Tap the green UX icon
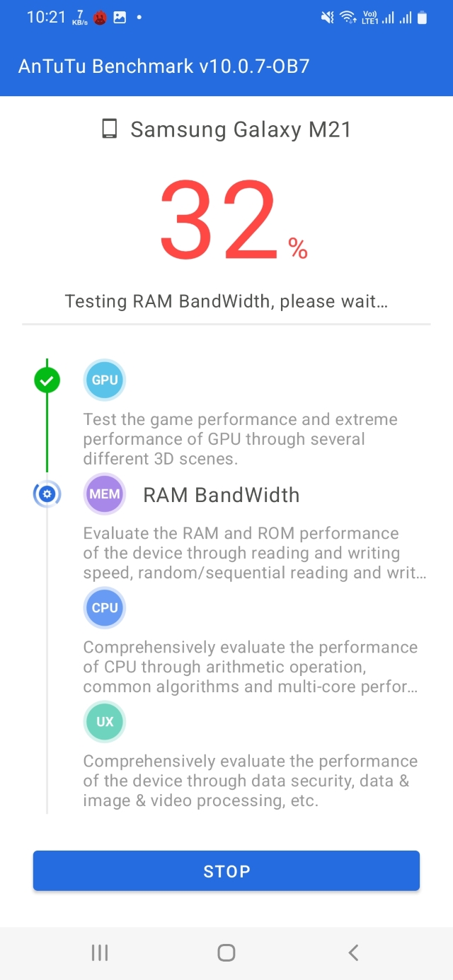 coord(105,722)
